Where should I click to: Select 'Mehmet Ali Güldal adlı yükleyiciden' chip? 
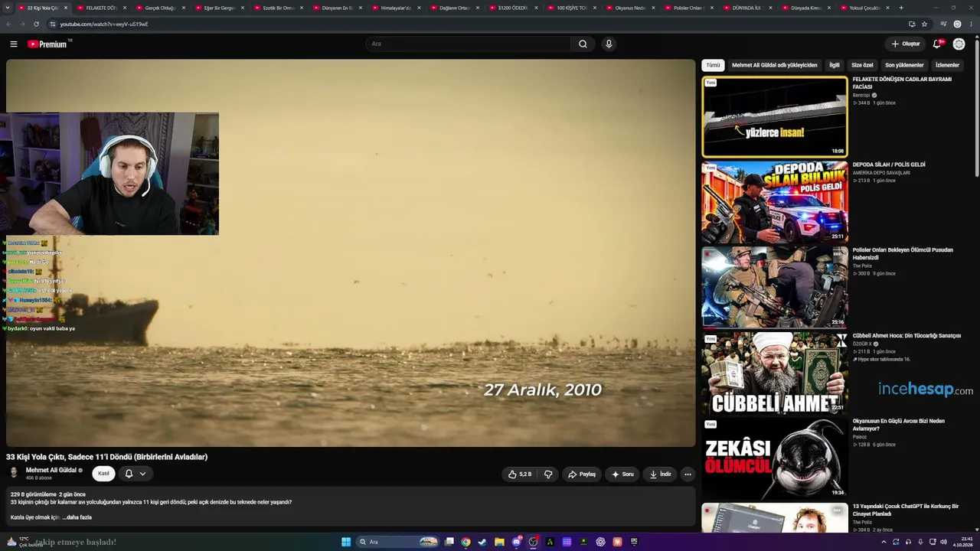coord(774,65)
